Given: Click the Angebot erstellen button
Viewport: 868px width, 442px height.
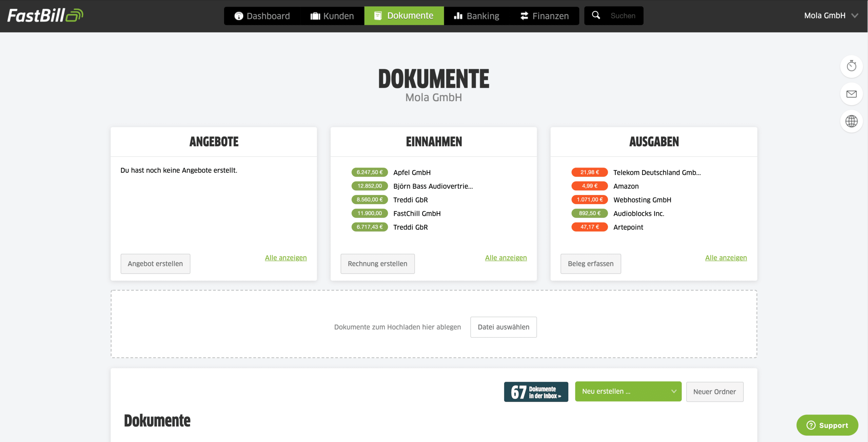Looking at the screenshot, I should 155,264.
